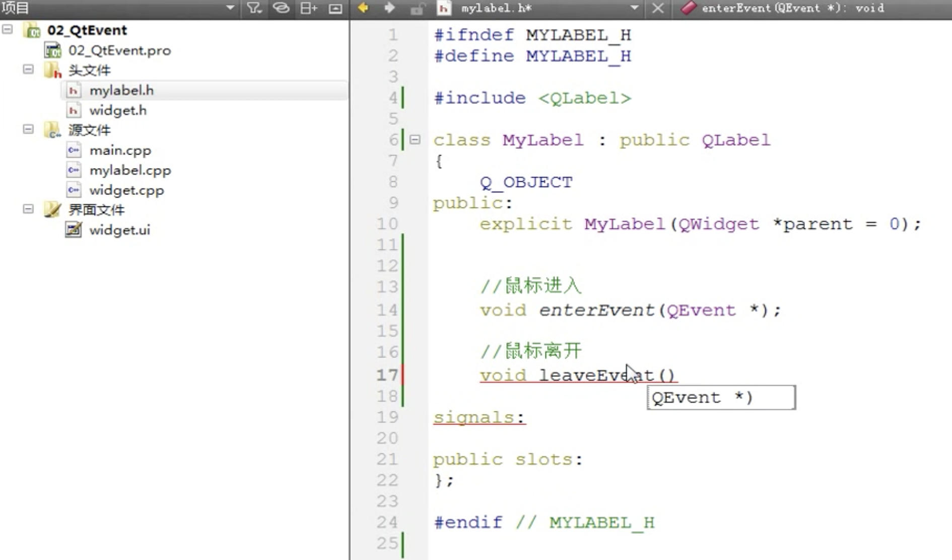Open the 项目 view dropdown
Viewport: 952px width, 560px height.
point(230,8)
